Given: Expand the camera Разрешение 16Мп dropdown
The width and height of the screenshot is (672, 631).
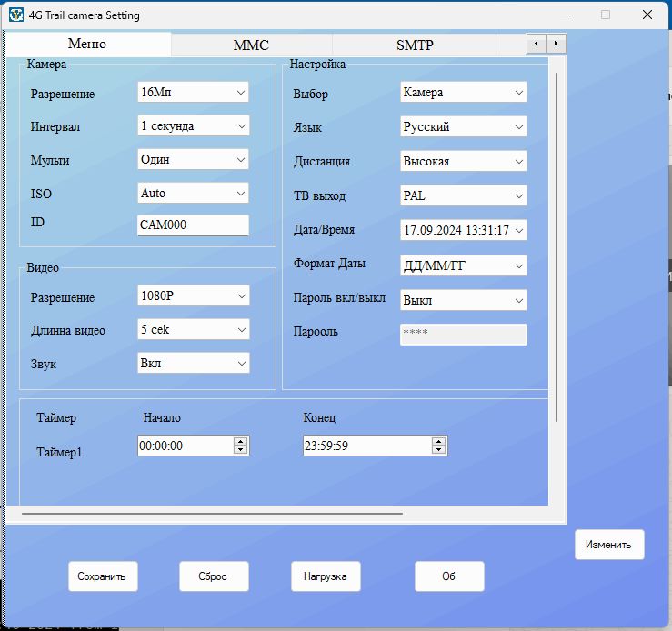Looking at the screenshot, I should [x=241, y=93].
